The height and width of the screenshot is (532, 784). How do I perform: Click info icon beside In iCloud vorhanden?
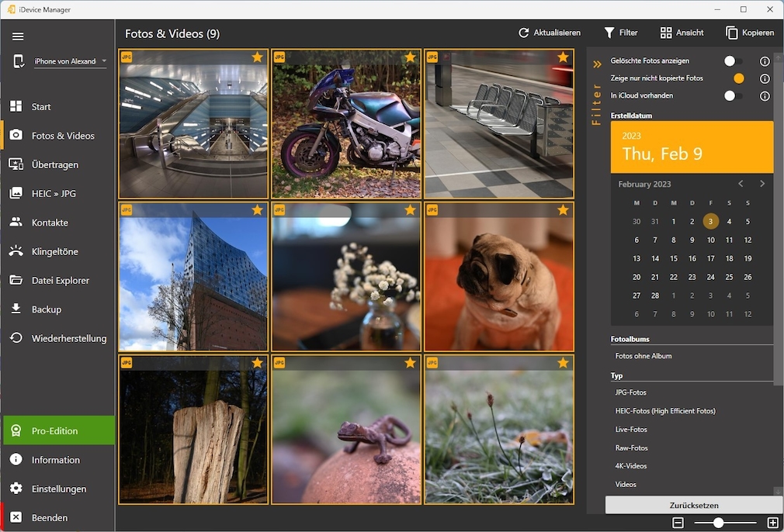pyautogui.click(x=765, y=96)
